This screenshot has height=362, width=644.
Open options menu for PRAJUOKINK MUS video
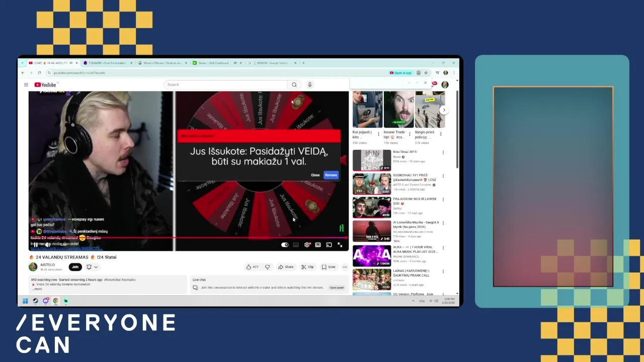(443, 200)
